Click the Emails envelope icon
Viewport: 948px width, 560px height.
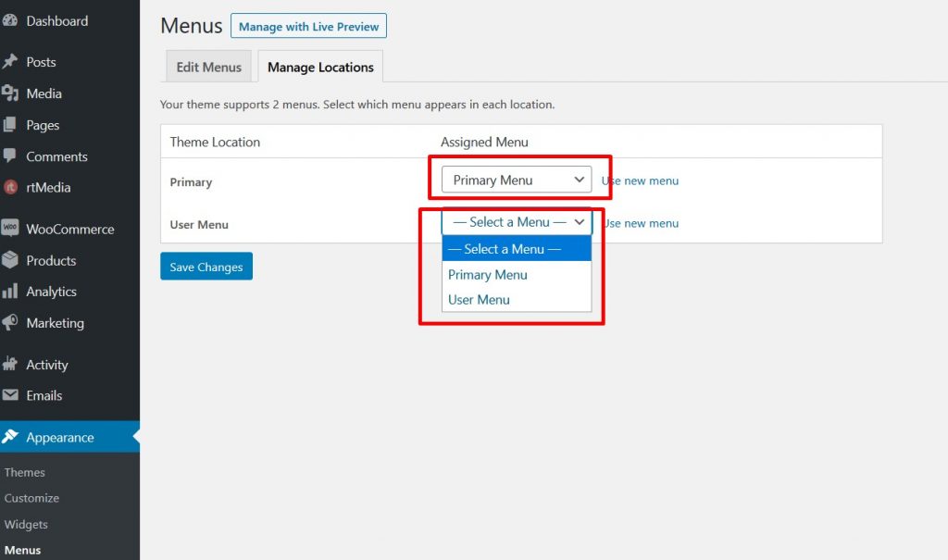pos(9,395)
